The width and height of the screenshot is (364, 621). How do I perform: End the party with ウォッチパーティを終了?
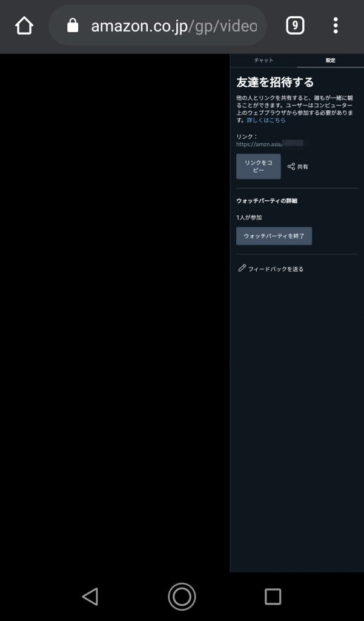(x=274, y=236)
